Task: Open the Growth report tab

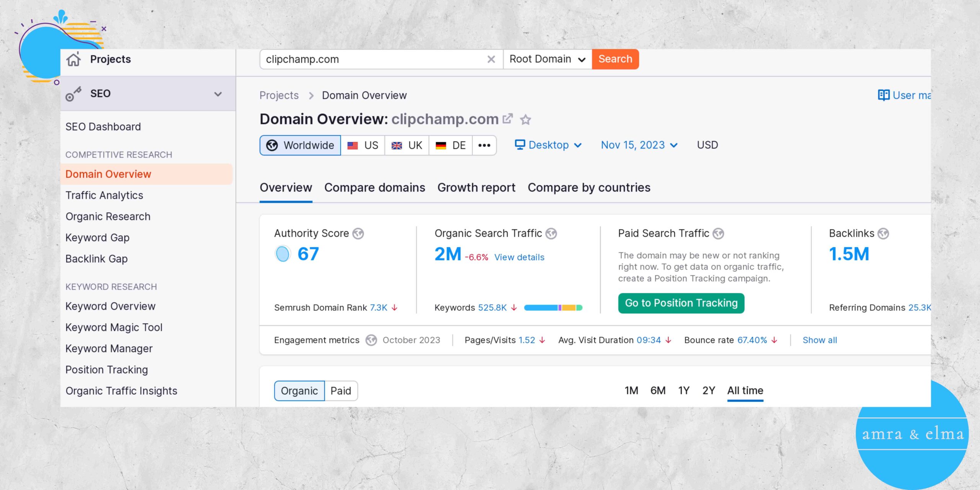Action: (x=476, y=188)
